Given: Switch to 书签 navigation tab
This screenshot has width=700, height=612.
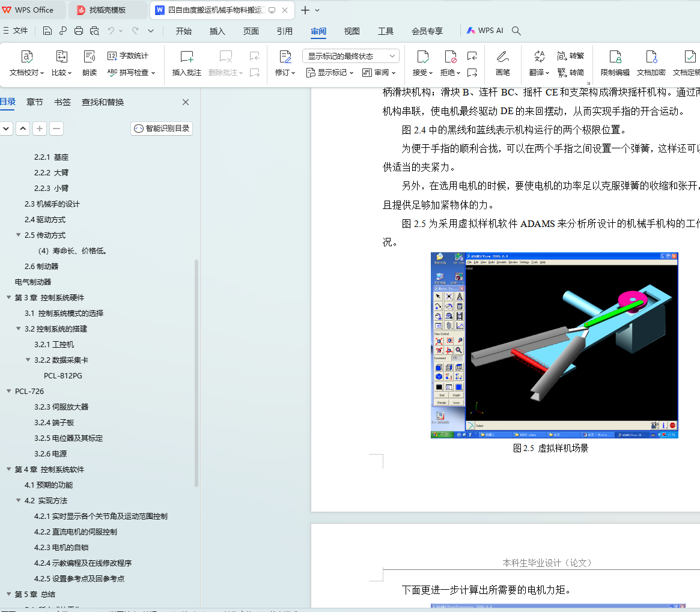Looking at the screenshot, I should [x=62, y=102].
